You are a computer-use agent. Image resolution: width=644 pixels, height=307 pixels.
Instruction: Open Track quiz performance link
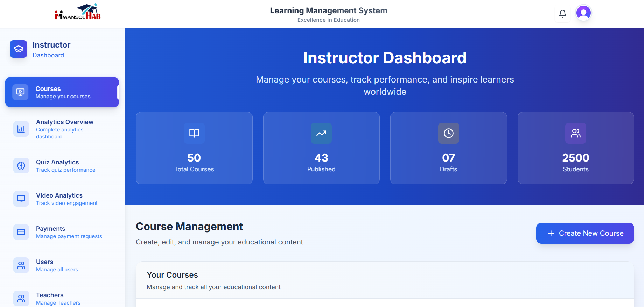(65, 170)
